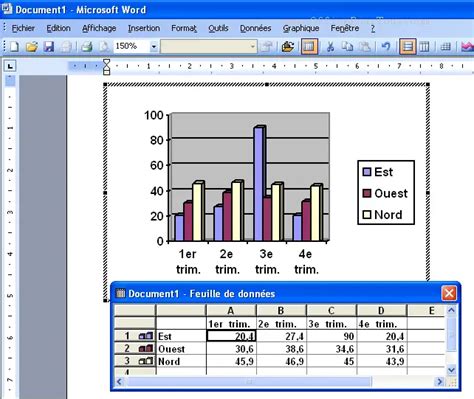Click datasheet vertical scrollbar up arrow
The image size is (474, 399).
point(451,311)
